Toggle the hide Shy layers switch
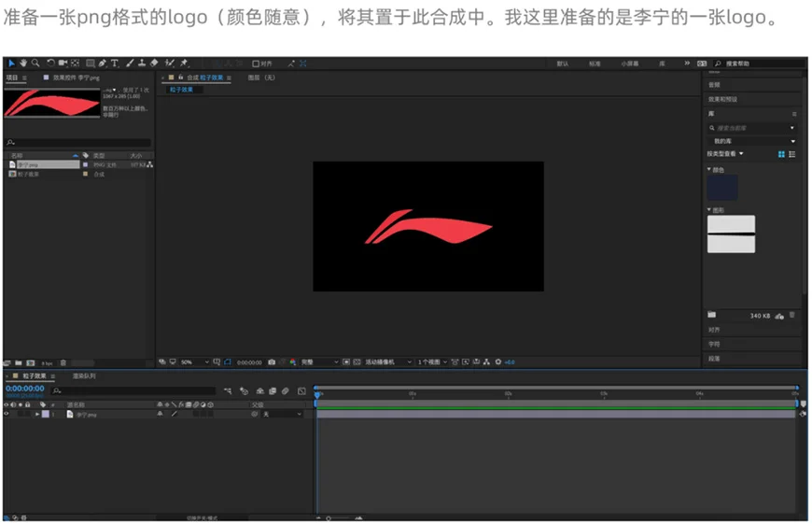The image size is (812, 524). (x=260, y=390)
